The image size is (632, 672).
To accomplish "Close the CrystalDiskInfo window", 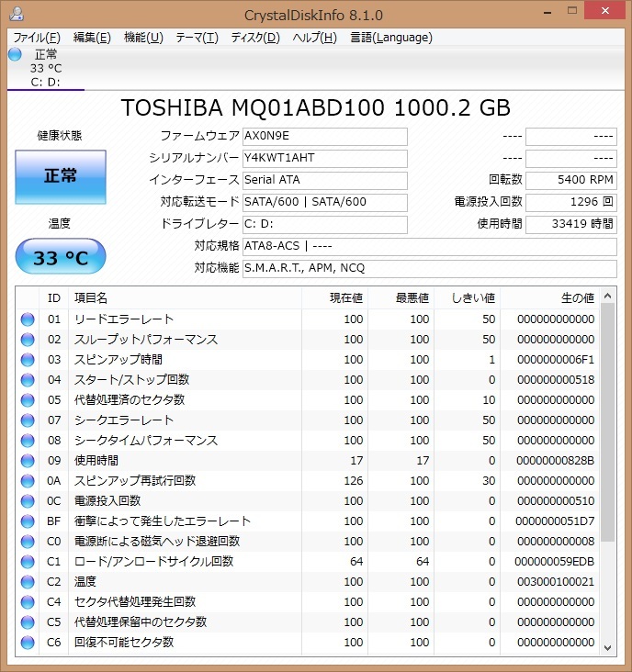I will pyautogui.click(x=604, y=12).
